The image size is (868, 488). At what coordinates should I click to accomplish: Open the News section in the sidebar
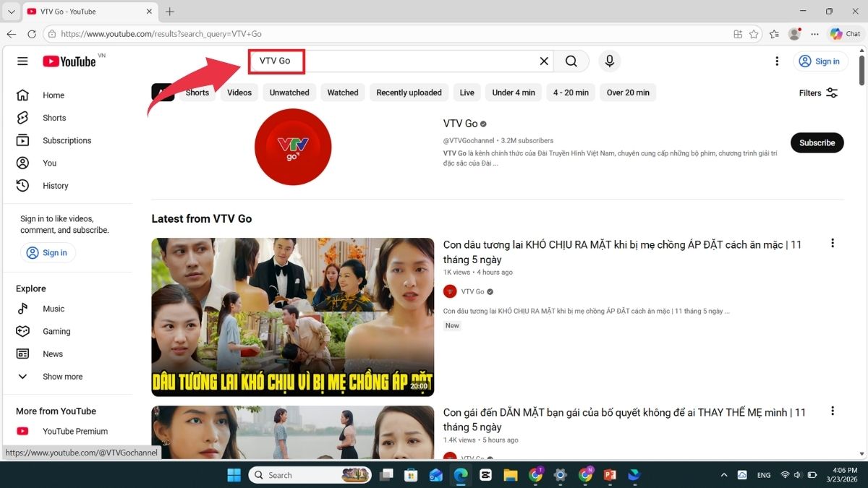[x=52, y=354]
